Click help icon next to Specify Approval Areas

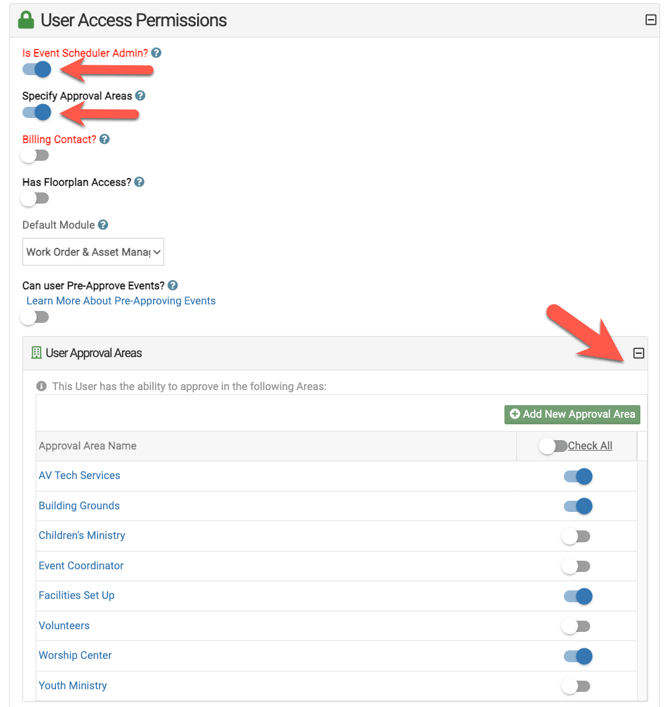tap(140, 96)
